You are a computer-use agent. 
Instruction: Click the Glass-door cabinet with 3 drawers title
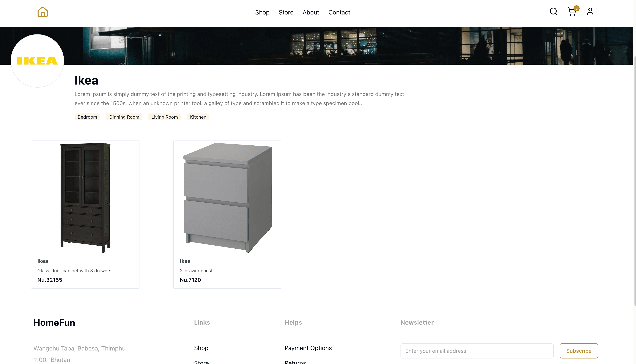(x=74, y=271)
